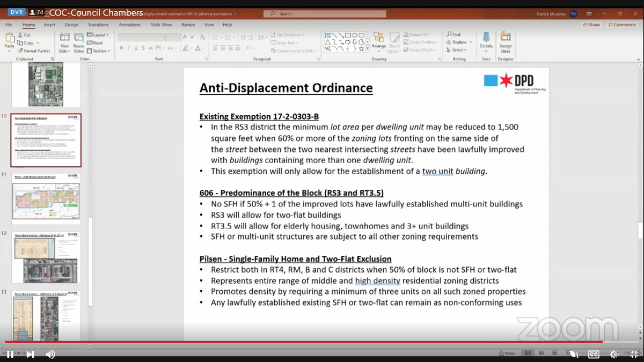Open the Comments button
Screen dimensions: 644x362
(621, 25)
